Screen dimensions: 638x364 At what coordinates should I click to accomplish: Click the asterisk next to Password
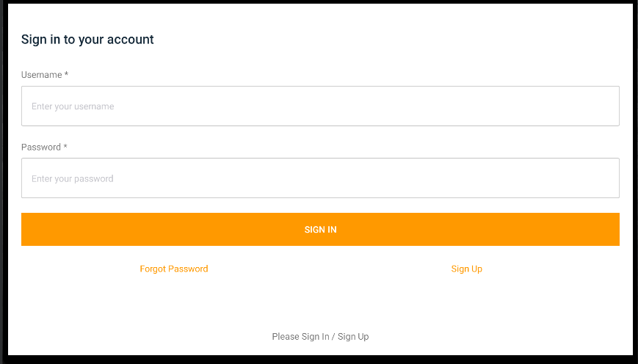tap(65, 147)
